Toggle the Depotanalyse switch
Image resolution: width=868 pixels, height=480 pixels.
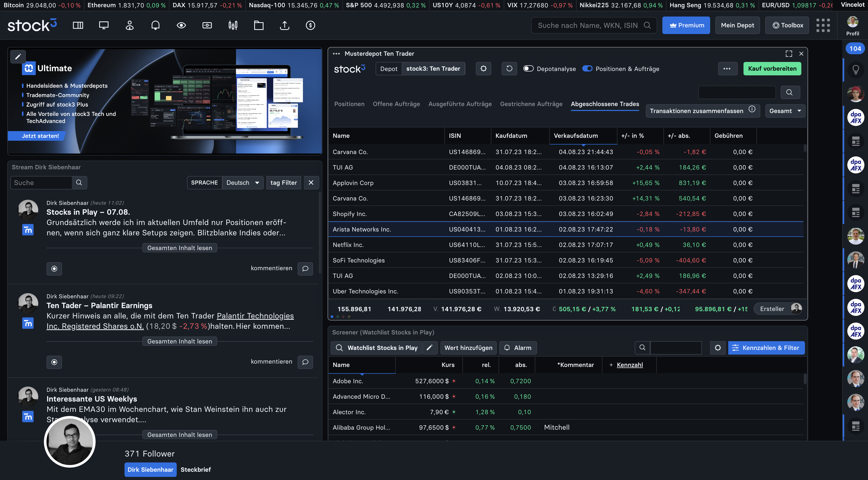click(528, 69)
